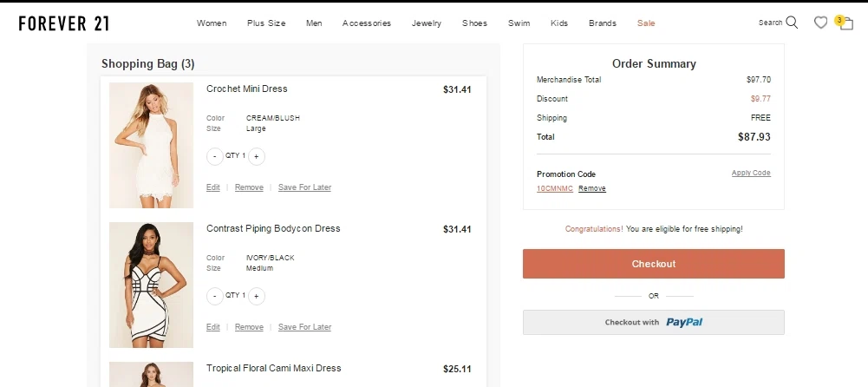Click the $9.77 discount amount

(760, 99)
